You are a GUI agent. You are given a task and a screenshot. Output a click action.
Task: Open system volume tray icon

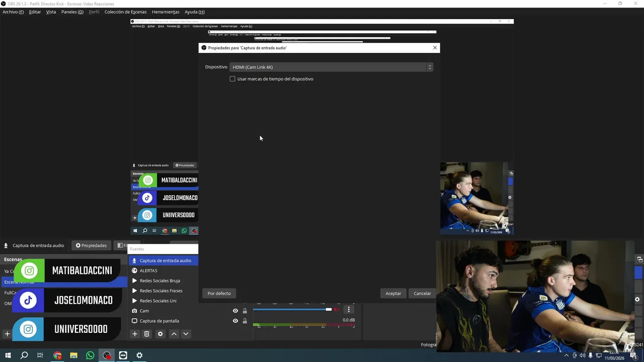click(582, 355)
